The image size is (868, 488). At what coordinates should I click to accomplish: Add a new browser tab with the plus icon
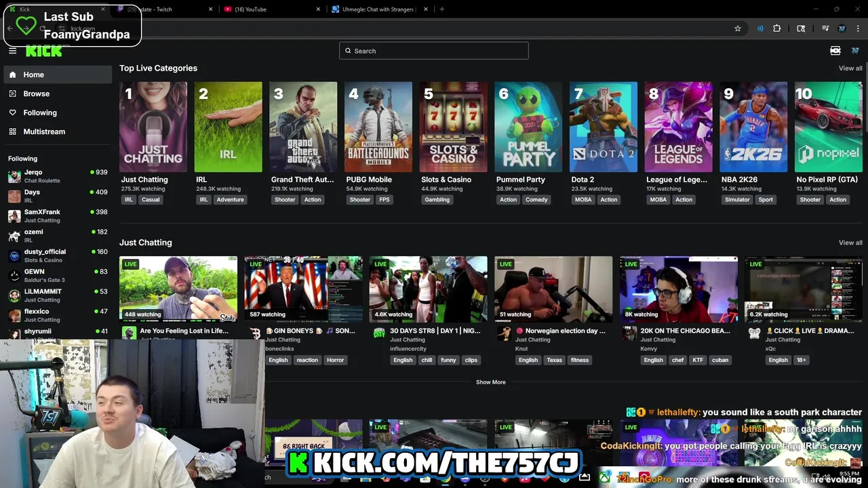click(442, 9)
